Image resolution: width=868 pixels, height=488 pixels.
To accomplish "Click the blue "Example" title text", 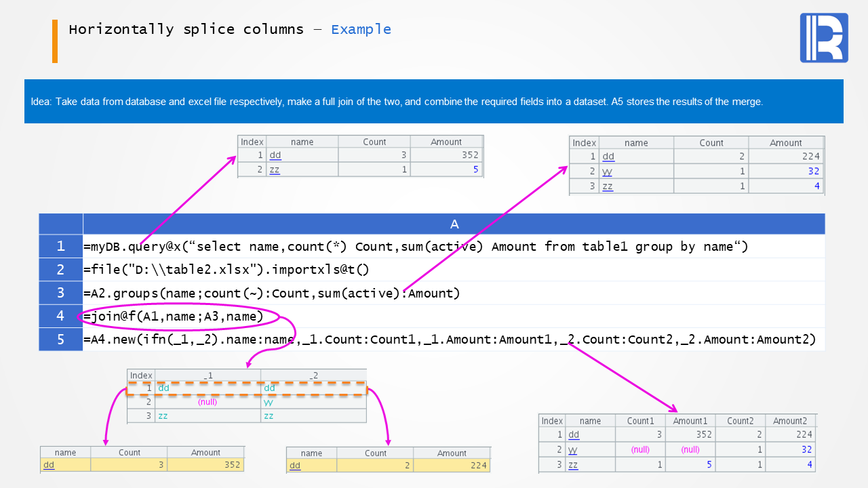I will pyautogui.click(x=361, y=29).
